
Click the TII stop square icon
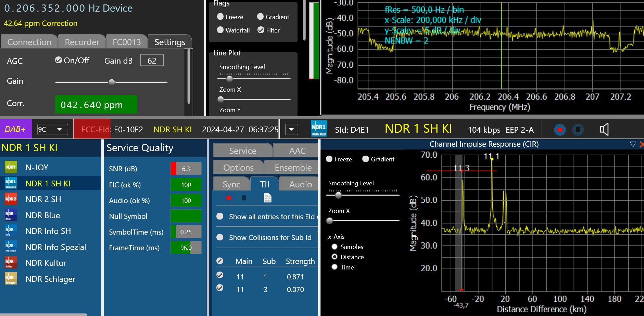[x=244, y=198]
